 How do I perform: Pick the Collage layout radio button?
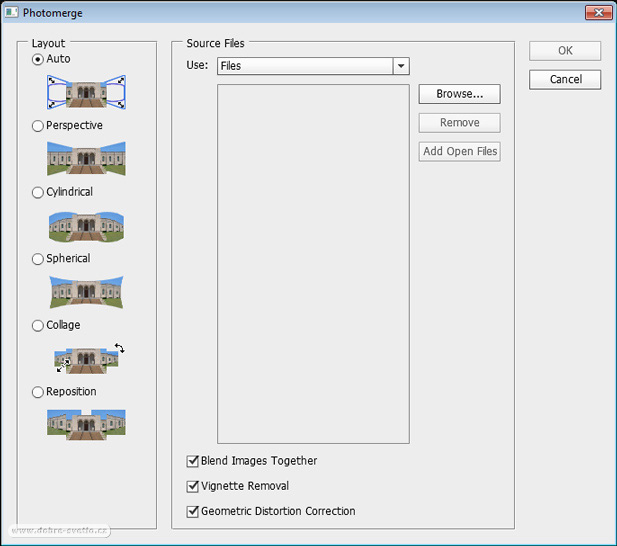pos(38,325)
